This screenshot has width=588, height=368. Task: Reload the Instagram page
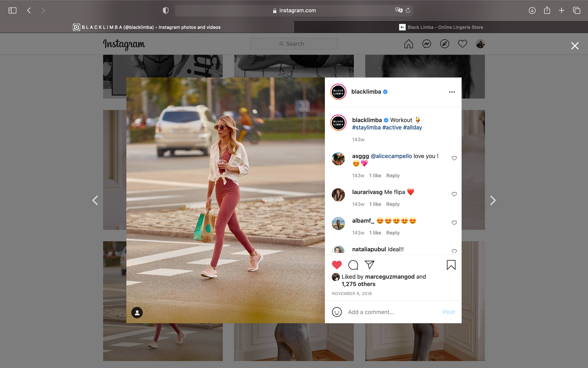click(x=408, y=10)
